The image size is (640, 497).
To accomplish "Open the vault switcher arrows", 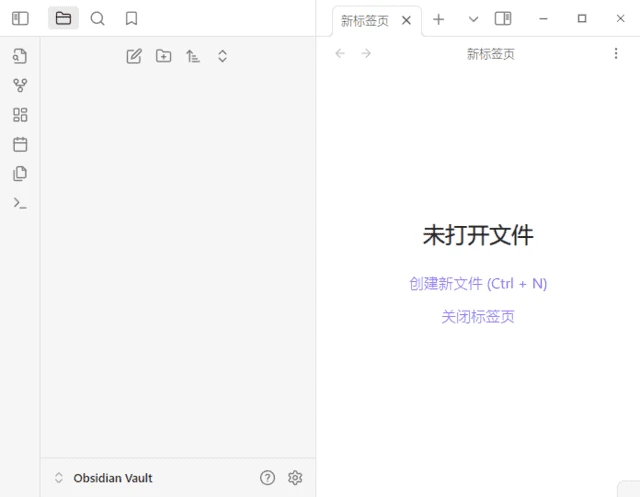I will [x=59, y=478].
